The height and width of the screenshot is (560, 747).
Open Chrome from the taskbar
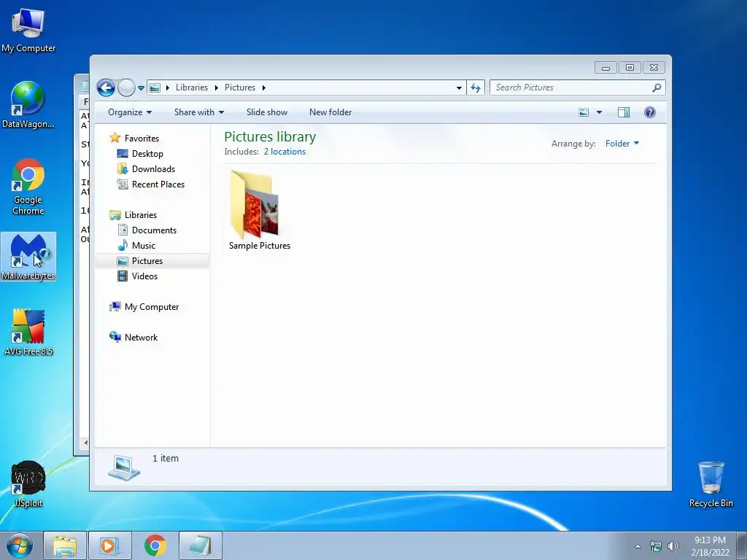click(155, 545)
